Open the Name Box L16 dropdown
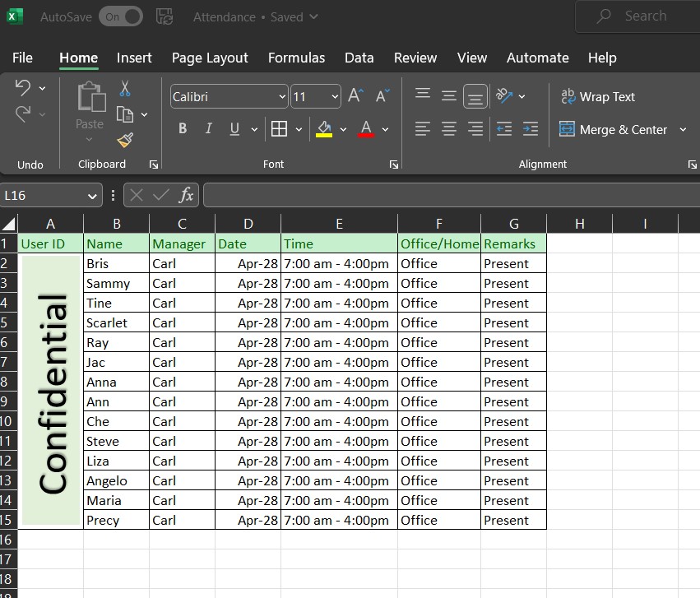 point(92,196)
